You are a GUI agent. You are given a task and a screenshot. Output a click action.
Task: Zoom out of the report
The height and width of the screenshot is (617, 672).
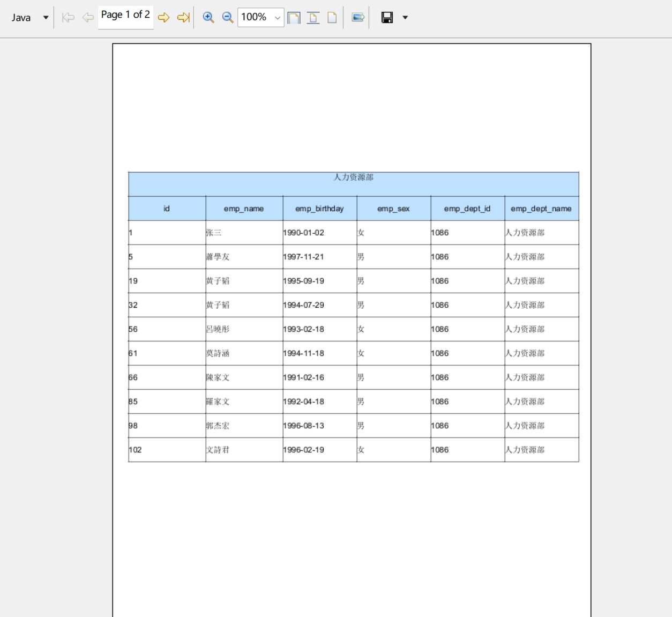click(227, 17)
